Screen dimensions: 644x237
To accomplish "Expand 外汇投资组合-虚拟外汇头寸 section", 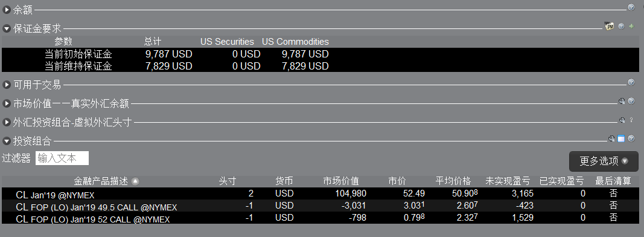I will pyautogui.click(x=7, y=122).
